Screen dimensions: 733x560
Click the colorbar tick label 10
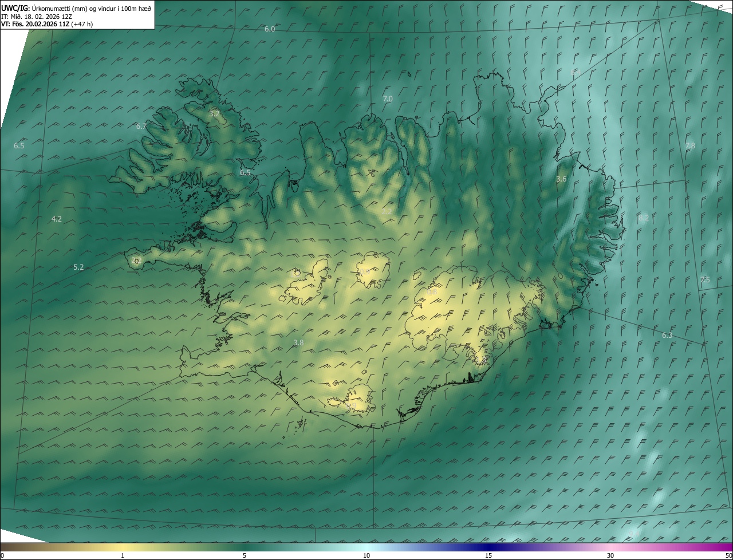point(366,555)
